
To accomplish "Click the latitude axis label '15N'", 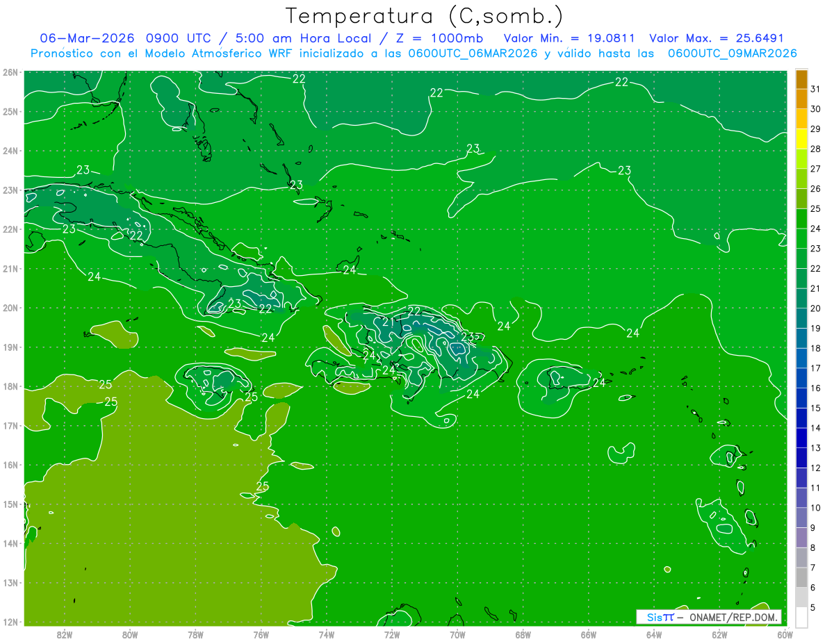I will pyautogui.click(x=10, y=504).
